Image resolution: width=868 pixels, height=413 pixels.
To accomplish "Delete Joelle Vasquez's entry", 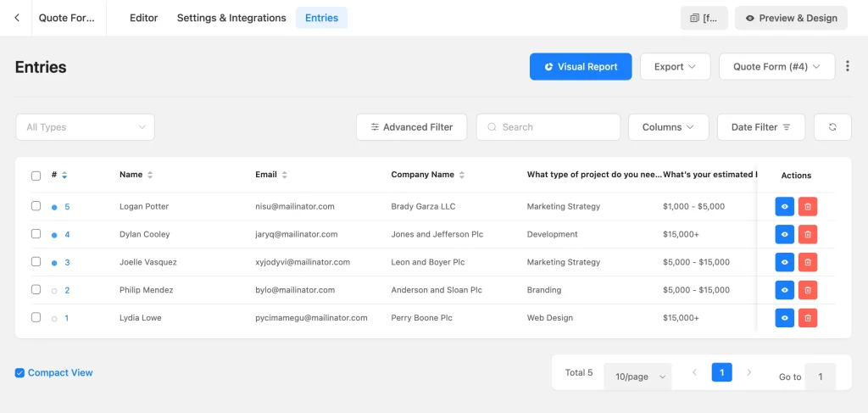I will coord(808,262).
